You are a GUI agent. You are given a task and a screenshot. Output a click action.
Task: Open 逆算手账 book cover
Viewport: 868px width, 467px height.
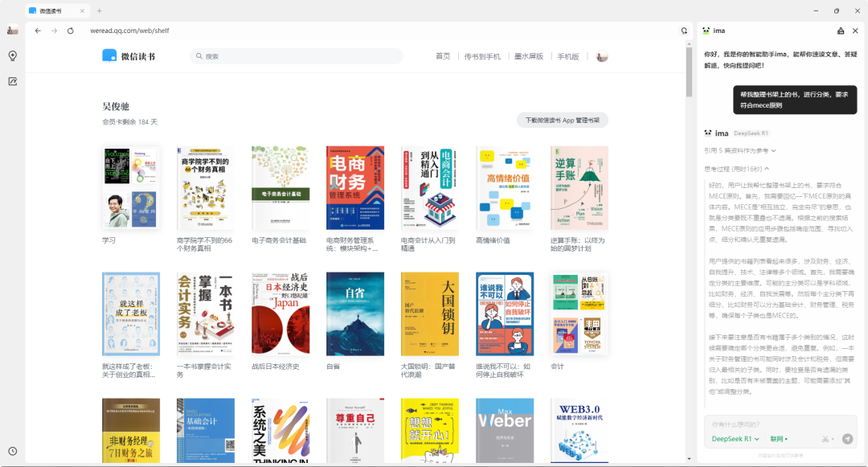coord(579,188)
